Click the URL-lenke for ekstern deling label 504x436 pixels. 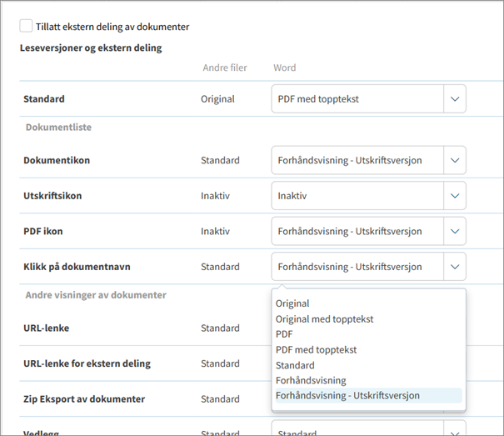[87, 363]
